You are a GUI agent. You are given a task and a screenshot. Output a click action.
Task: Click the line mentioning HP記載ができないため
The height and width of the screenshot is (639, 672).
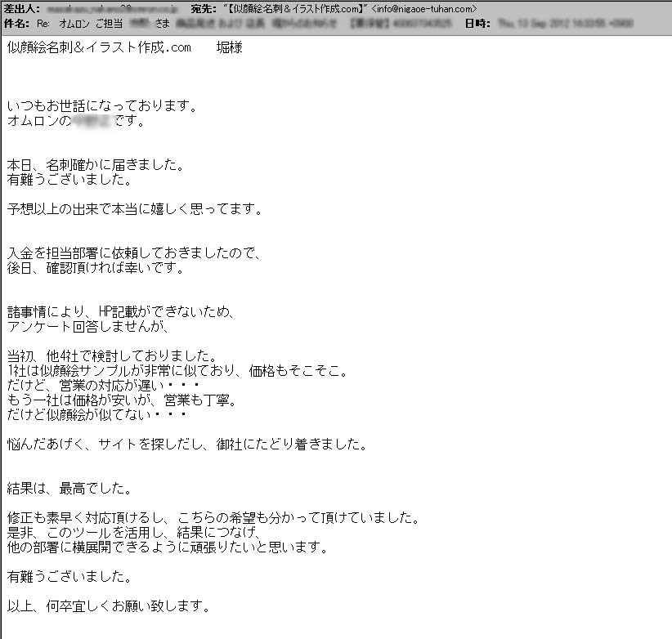point(121,312)
